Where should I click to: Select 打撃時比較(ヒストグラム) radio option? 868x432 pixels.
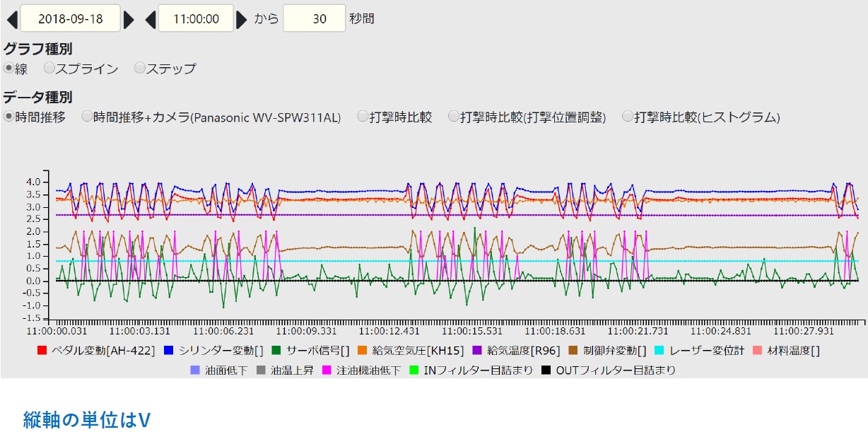628,117
